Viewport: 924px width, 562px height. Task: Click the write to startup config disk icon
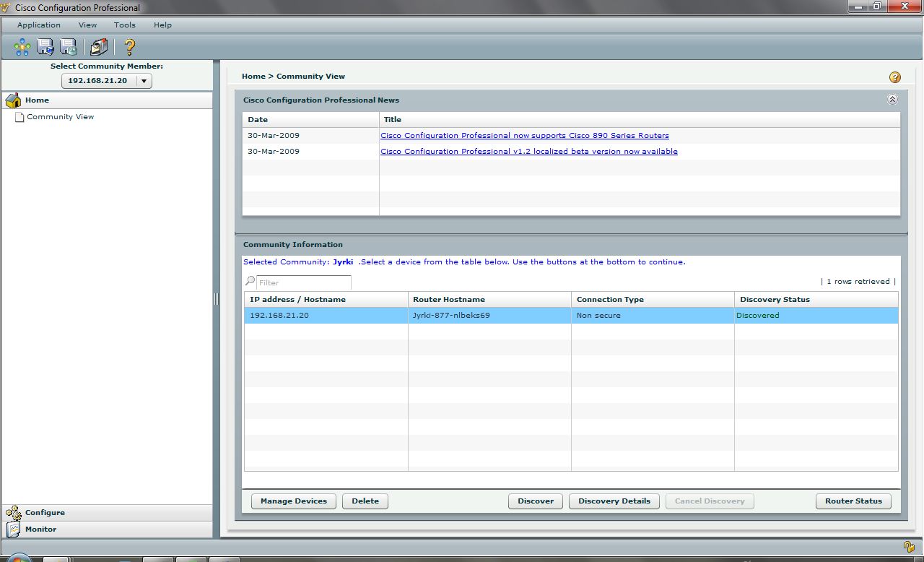69,48
